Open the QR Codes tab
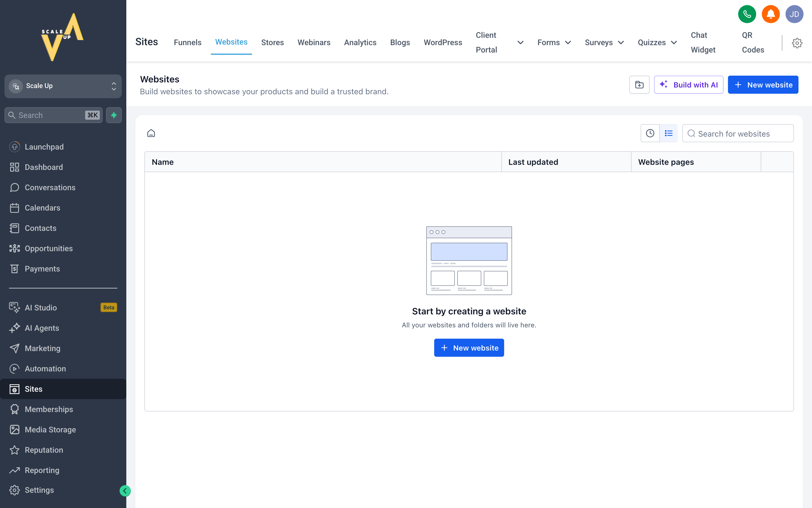Image resolution: width=812 pixels, height=508 pixels. click(x=753, y=43)
